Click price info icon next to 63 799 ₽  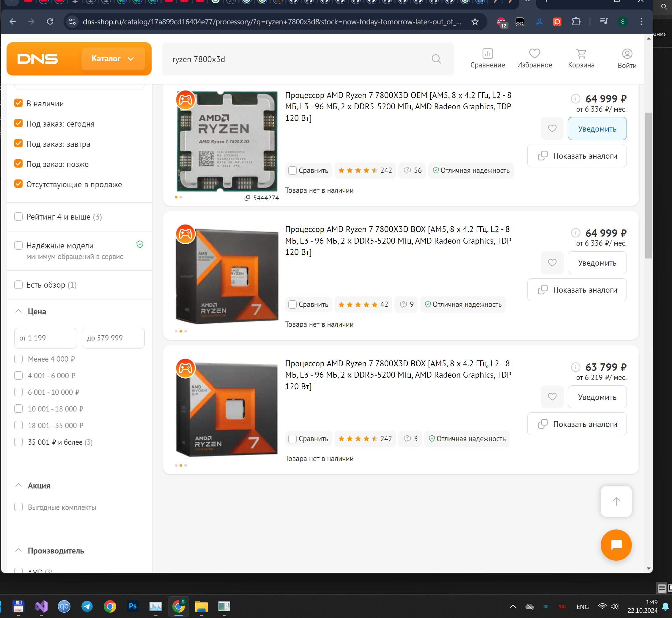tap(575, 367)
